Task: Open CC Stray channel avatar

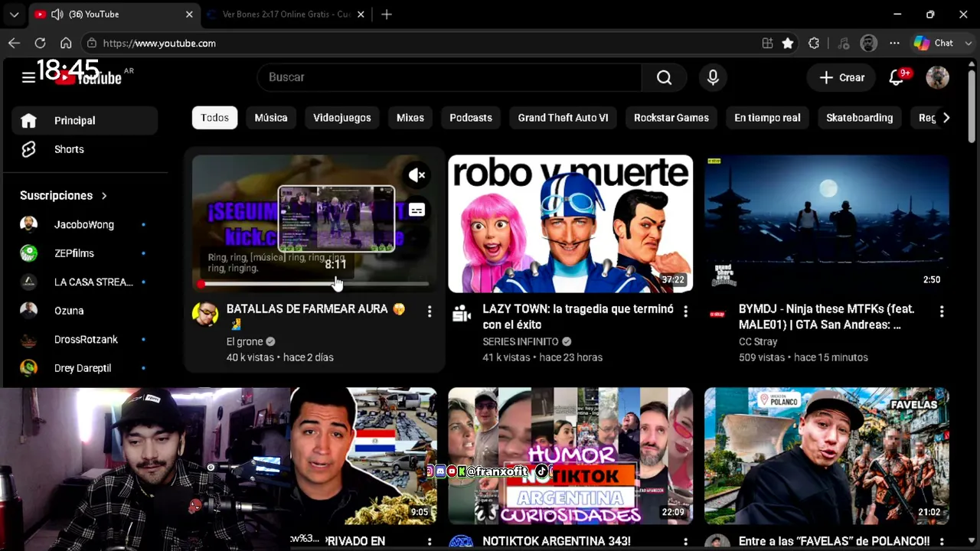Action: pos(717,314)
